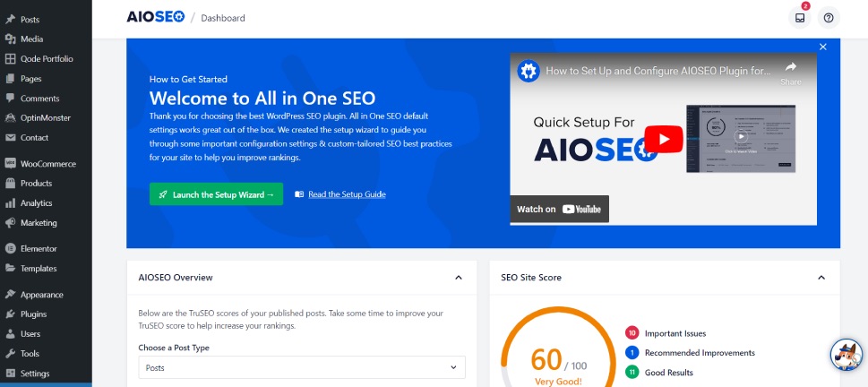Click the blue Recommended Improvements badge
The height and width of the screenshot is (387, 868).
point(632,353)
